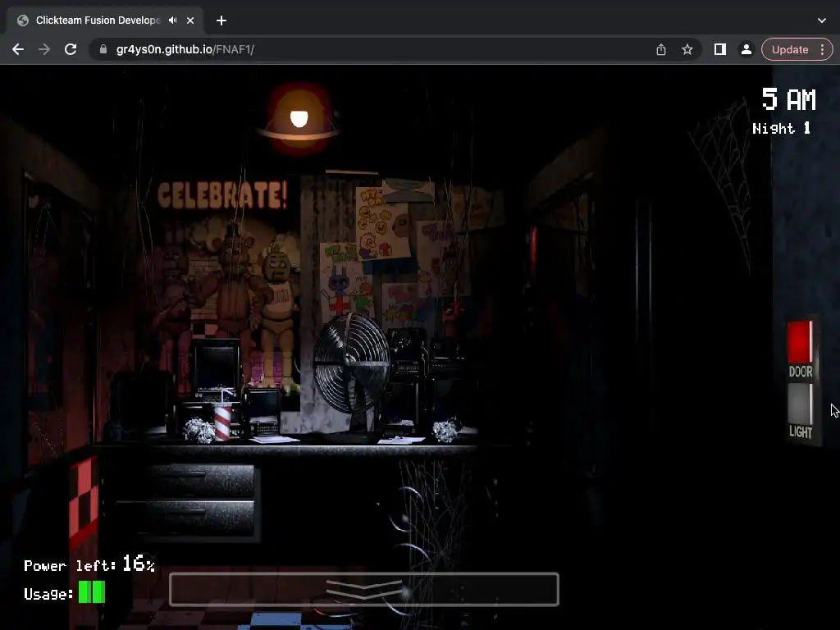This screenshot has width=840, height=630.
Task: Close the Clickteam Fusion tab
Action: (x=190, y=21)
